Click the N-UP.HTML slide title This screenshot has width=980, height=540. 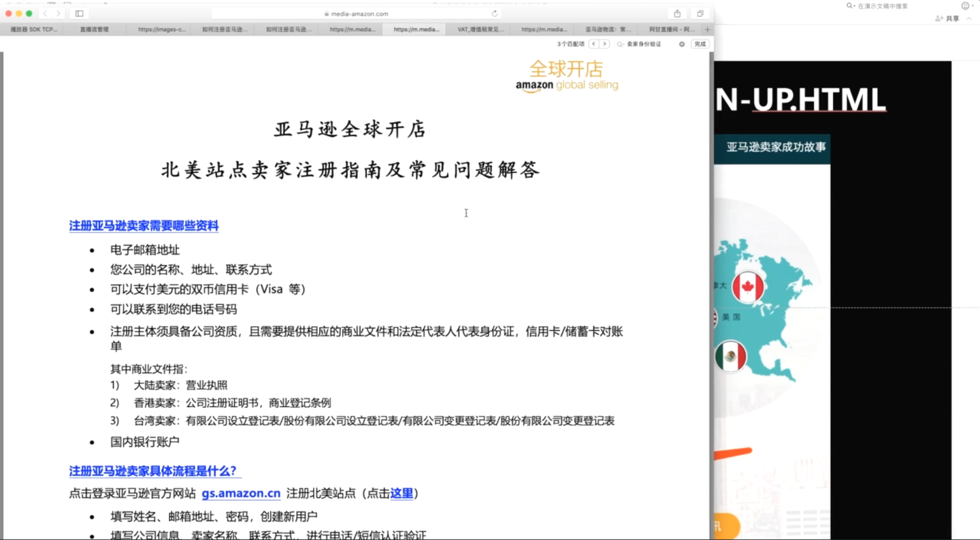[800, 100]
